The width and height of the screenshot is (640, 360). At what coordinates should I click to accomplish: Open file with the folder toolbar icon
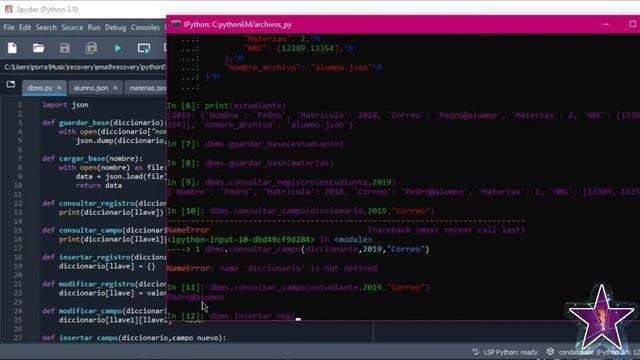pyautogui.click(x=38, y=48)
